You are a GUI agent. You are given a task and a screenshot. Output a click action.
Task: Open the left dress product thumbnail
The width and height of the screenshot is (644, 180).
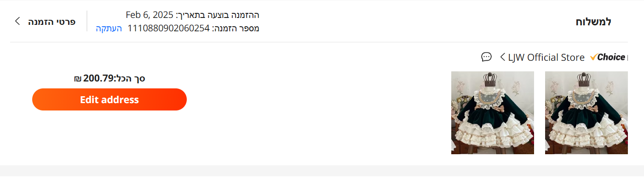[493, 113]
